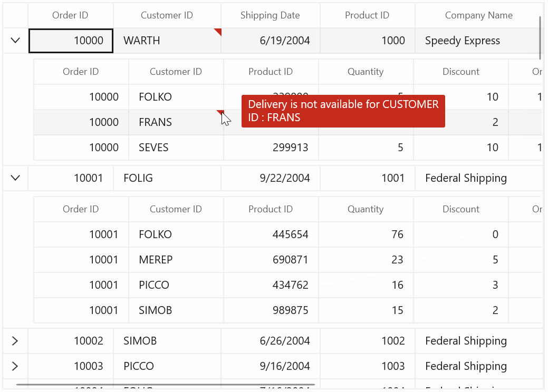Select the Order ID cell 10000 in WARTH row
The image size is (548, 392).
71,41
